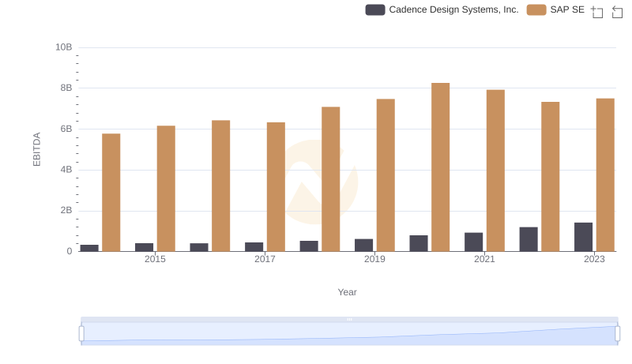Screen dimensions: 632x364
Task: Click the 2021 x-axis label
Action: pos(484,259)
